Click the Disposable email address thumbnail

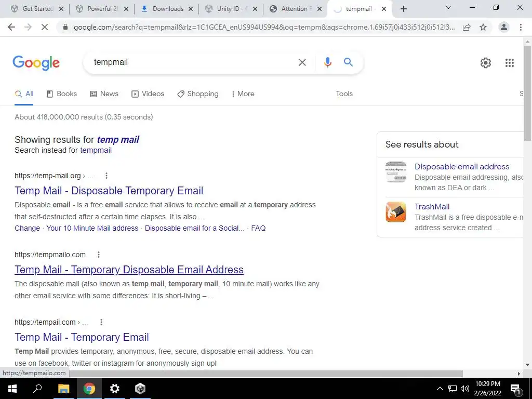(395, 172)
